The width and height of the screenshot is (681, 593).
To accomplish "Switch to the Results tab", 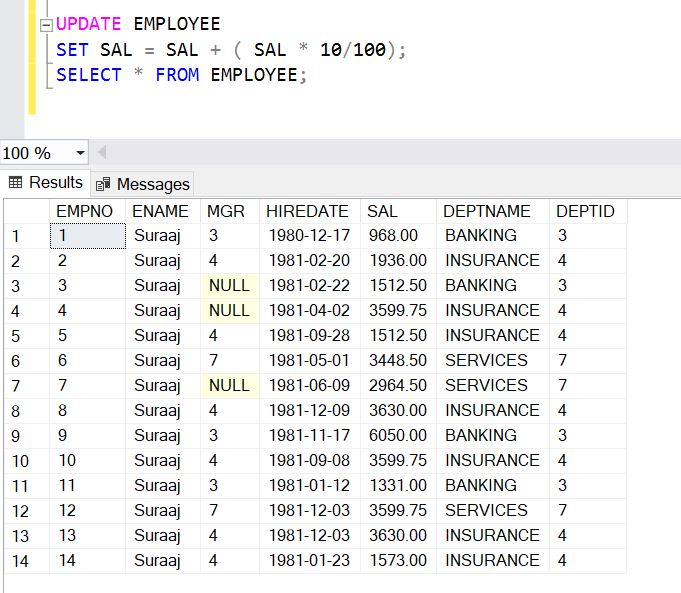I will pyautogui.click(x=46, y=182).
